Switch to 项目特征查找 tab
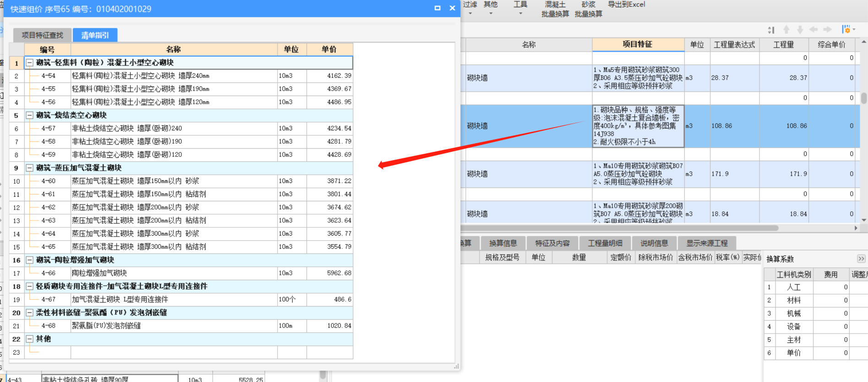 (42, 35)
